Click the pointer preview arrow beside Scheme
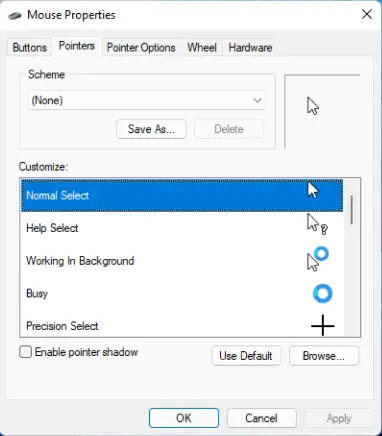Viewport: 382px width, 436px height. tap(313, 106)
